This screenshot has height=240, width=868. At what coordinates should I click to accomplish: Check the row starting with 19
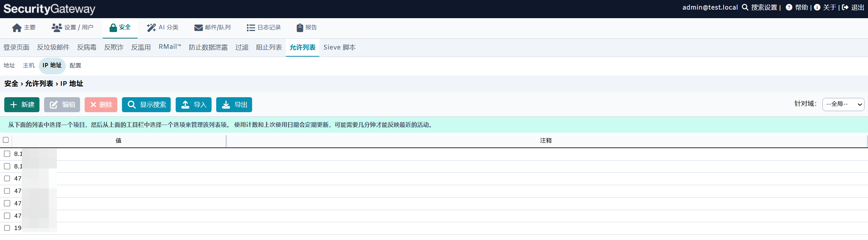(x=7, y=228)
